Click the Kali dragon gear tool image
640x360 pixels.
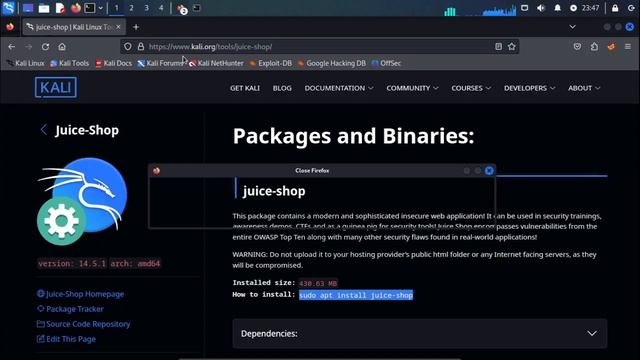click(82, 201)
